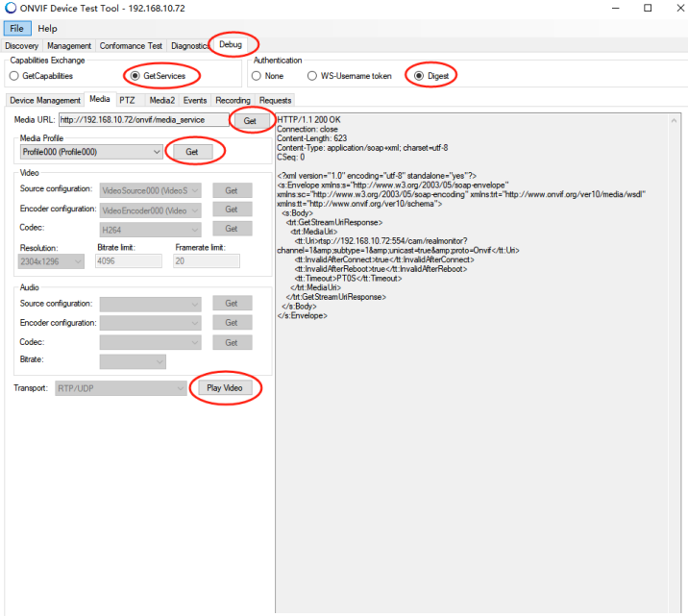Open the Events sub-tab
Screen dimensions: 688x616
click(195, 101)
